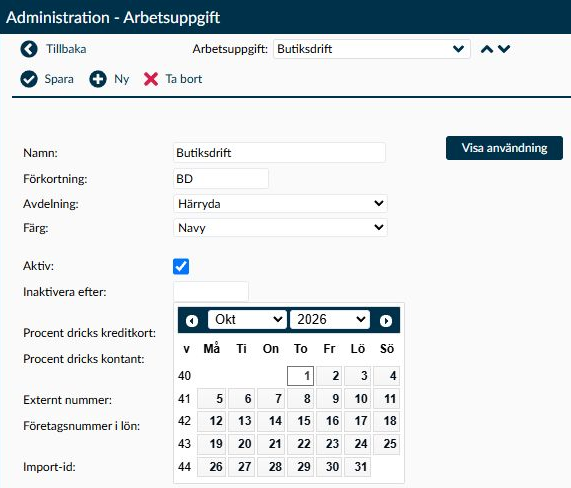Select October 23 in the calendar
571x488 pixels.
pos(329,444)
